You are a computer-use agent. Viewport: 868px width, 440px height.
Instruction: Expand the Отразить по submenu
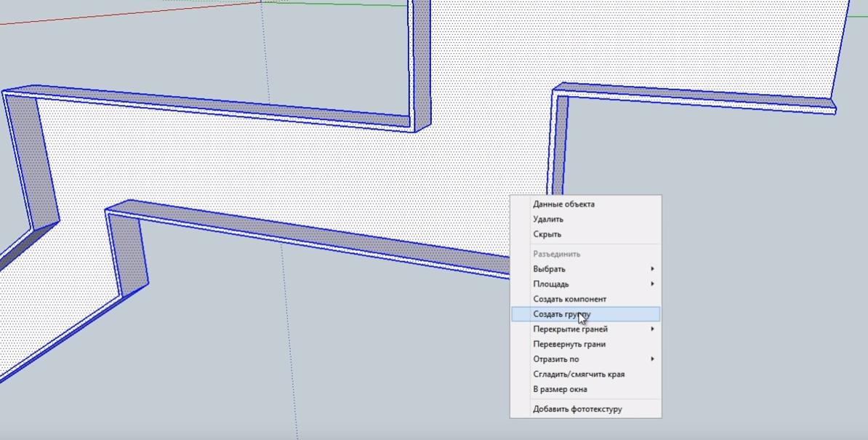[555, 359]
